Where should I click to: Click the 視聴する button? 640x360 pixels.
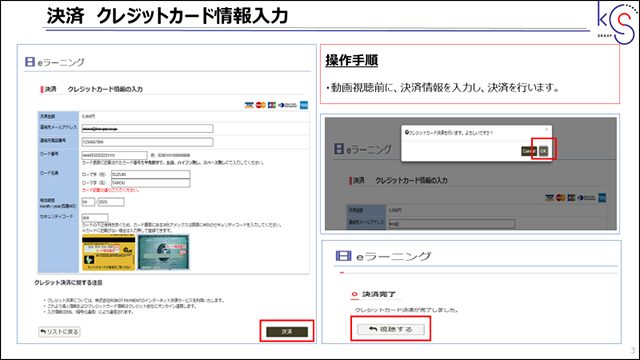[x=391, y=329]
